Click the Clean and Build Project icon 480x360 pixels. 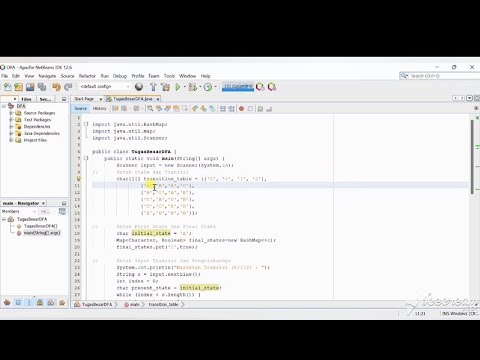166,87
